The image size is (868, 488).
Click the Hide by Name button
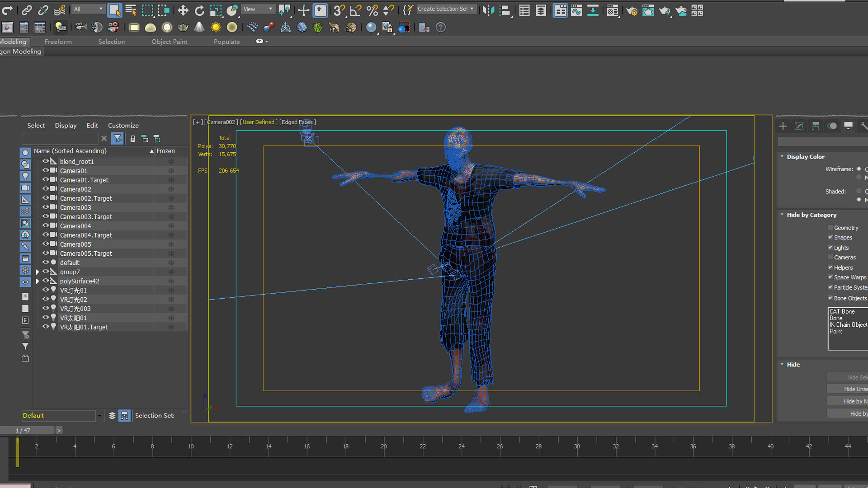(x=848, y=401)
